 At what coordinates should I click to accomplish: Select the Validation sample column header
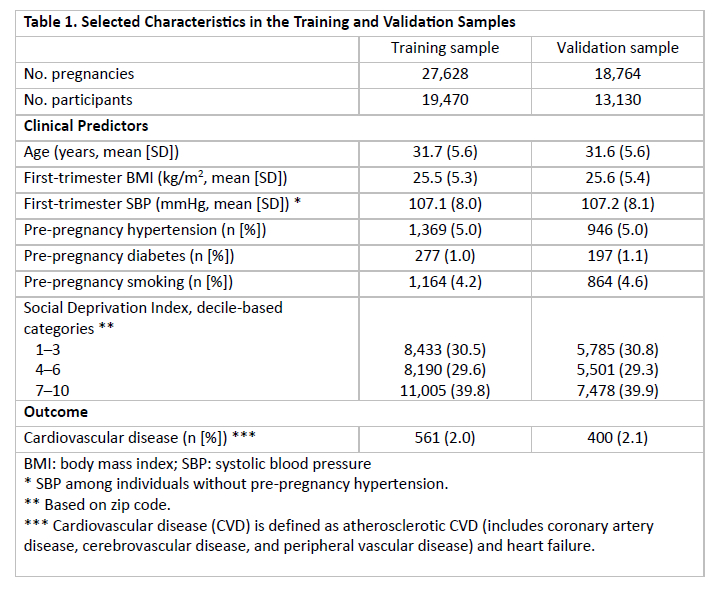[x=617, y=47]
